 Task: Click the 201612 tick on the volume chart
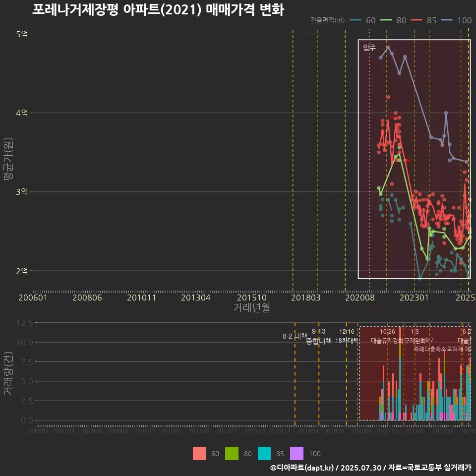280,431
